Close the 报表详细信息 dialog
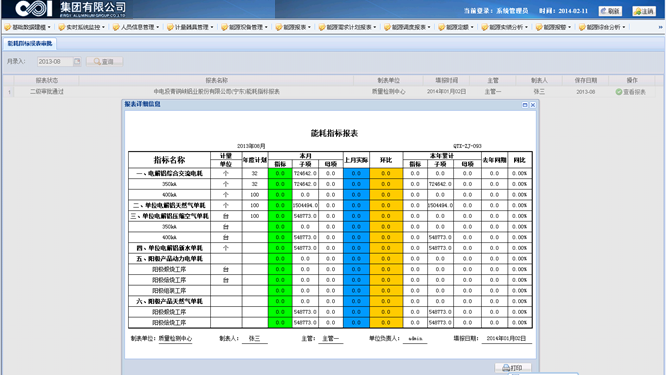The image size is (667, 375). click(x=533, y=105)
